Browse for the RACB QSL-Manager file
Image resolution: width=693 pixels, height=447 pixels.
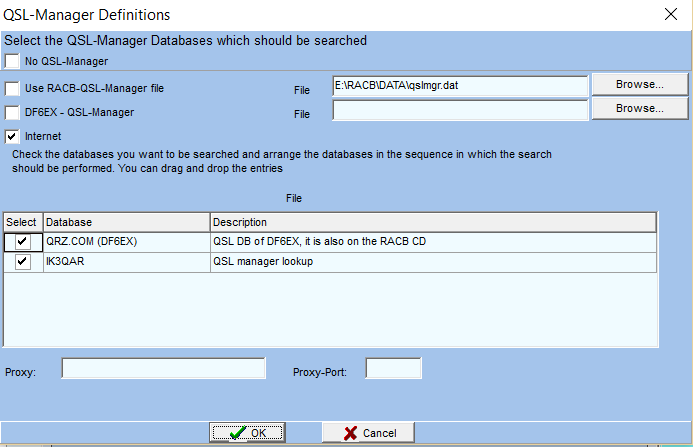640,84
